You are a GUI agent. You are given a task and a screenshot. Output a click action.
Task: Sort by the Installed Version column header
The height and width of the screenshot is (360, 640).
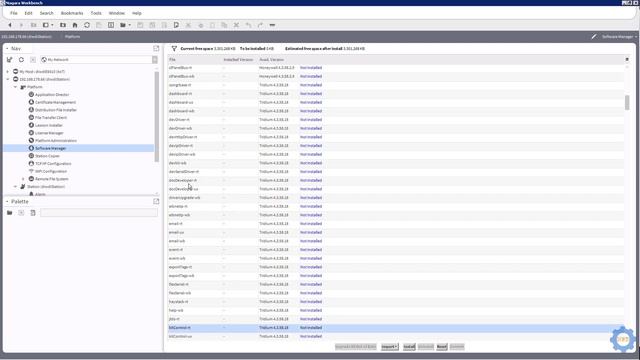coord(239,60)
